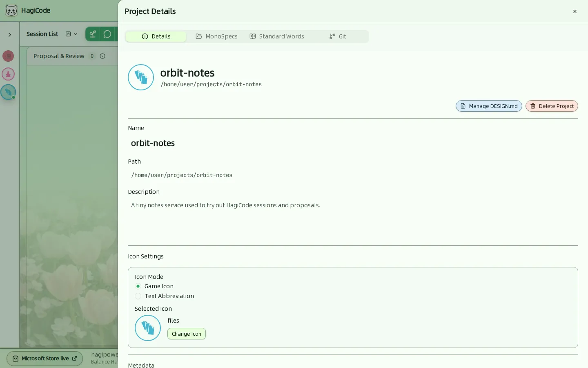Close the Project Details panel
The height and width of the screenshot is (368, 588).
click(575, 11)
